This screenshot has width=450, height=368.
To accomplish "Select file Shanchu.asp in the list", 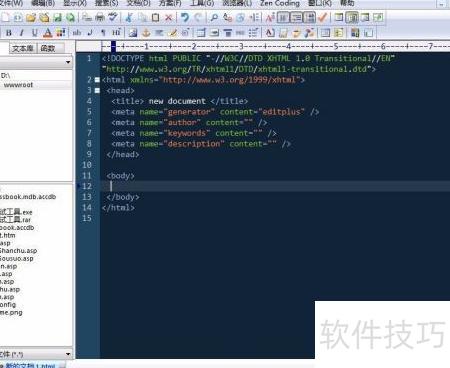I will pyautogui.click(x=18, y=251).
